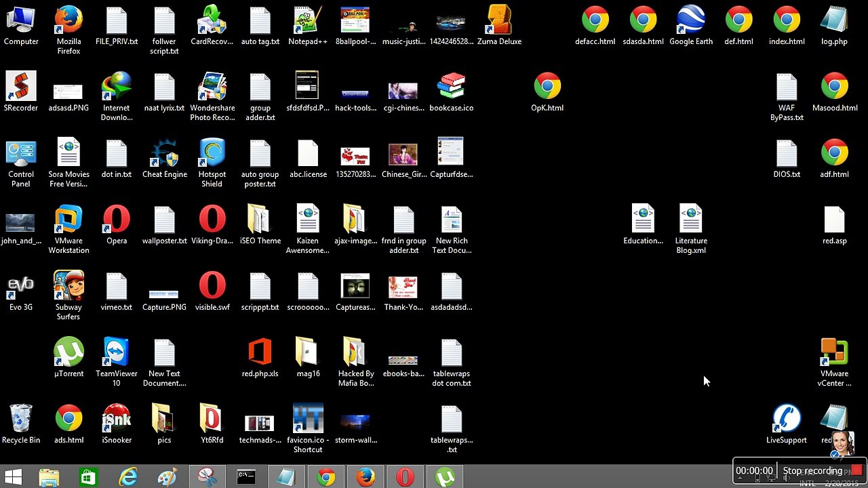This screenshot has height=488, width=868.
Task: Switch to Command Prompt in taskbar
Action: click(246, 477)
